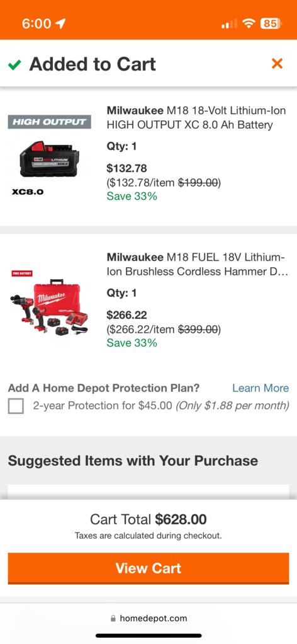Tap the View Cart button

pyautogui.click(x=148, y=568)
